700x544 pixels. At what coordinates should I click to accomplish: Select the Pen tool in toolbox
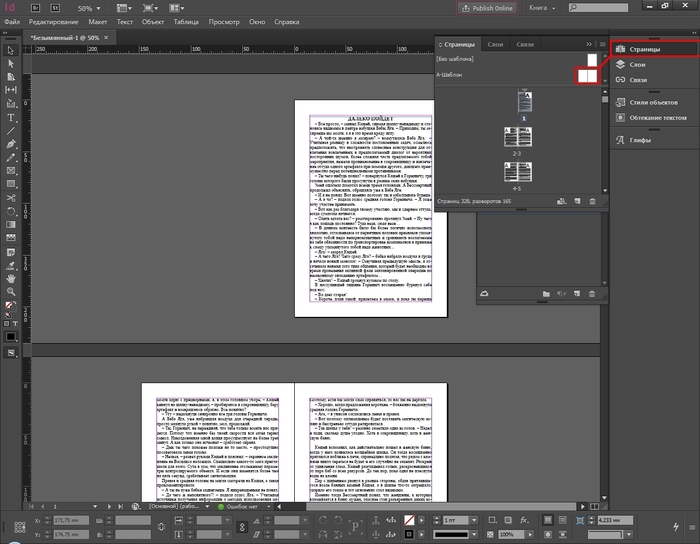pyautogui.click(x=10, y=143)
